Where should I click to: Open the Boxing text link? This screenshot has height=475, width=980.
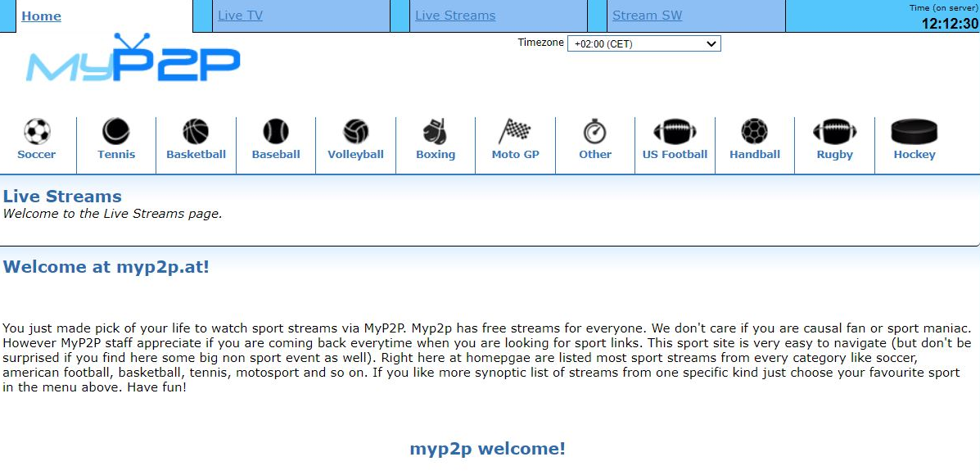pyautogui.click(x=436, y=154)
